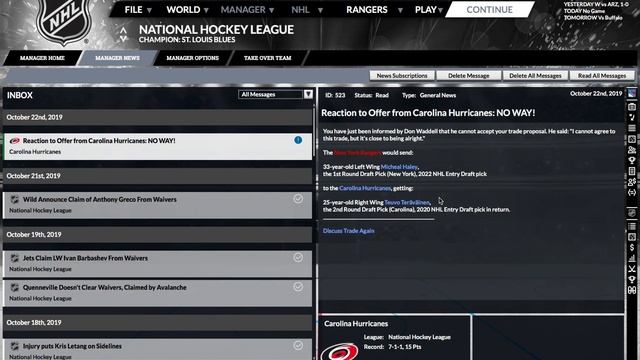
Task: Toggle read check on Anthony Greco waivers message
Action: click(298, 199)
